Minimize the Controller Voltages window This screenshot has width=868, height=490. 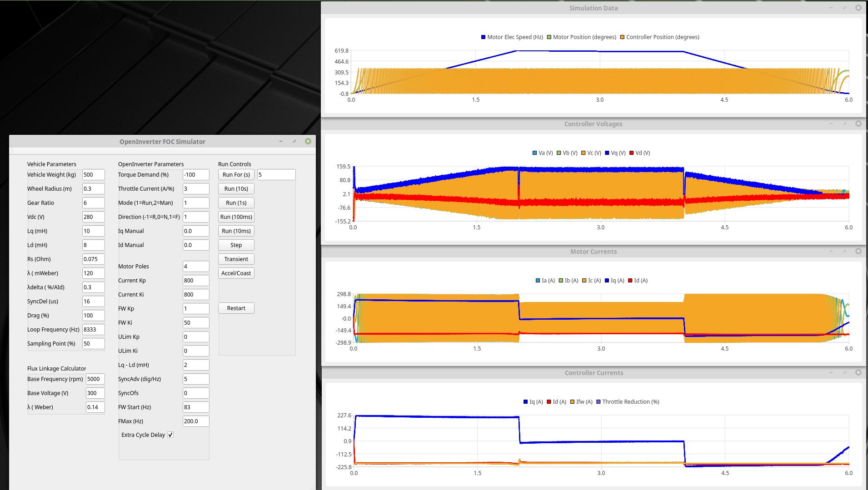click(831, 124)
